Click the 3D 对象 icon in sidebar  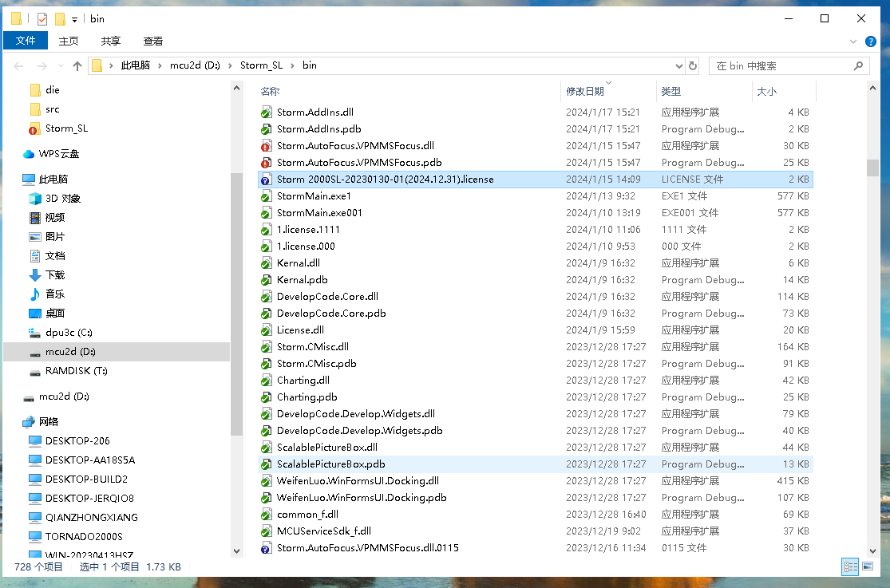34,199
